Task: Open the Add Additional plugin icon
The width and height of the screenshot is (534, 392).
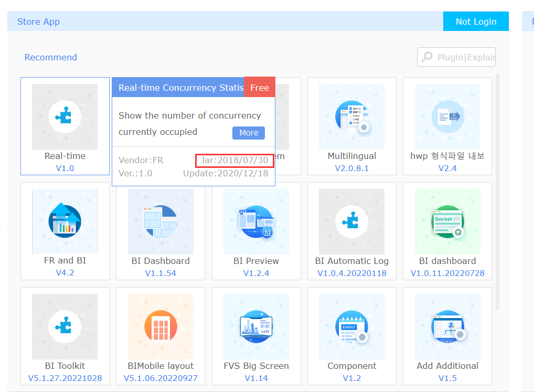Action: pyautogui.click(x=447, y=326)
